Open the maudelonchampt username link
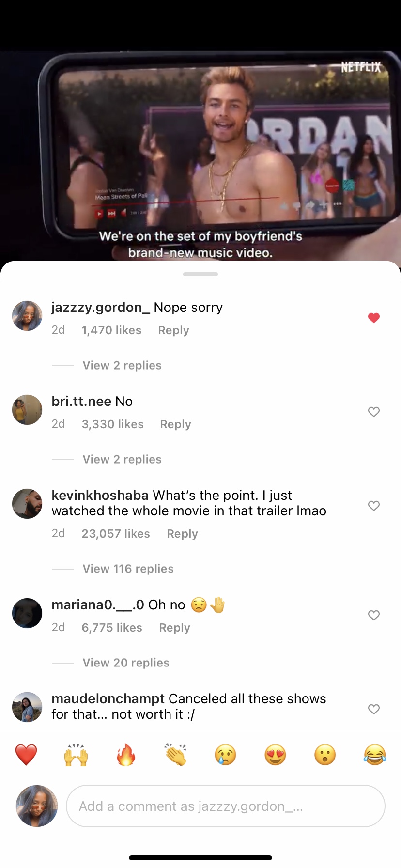Screen dimensions: 401x868 click(108, 698)
